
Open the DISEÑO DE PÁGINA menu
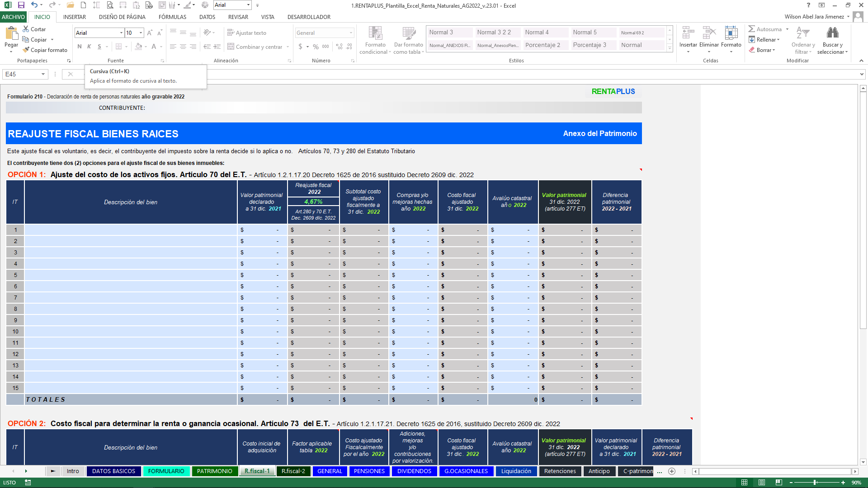point(122,17)
